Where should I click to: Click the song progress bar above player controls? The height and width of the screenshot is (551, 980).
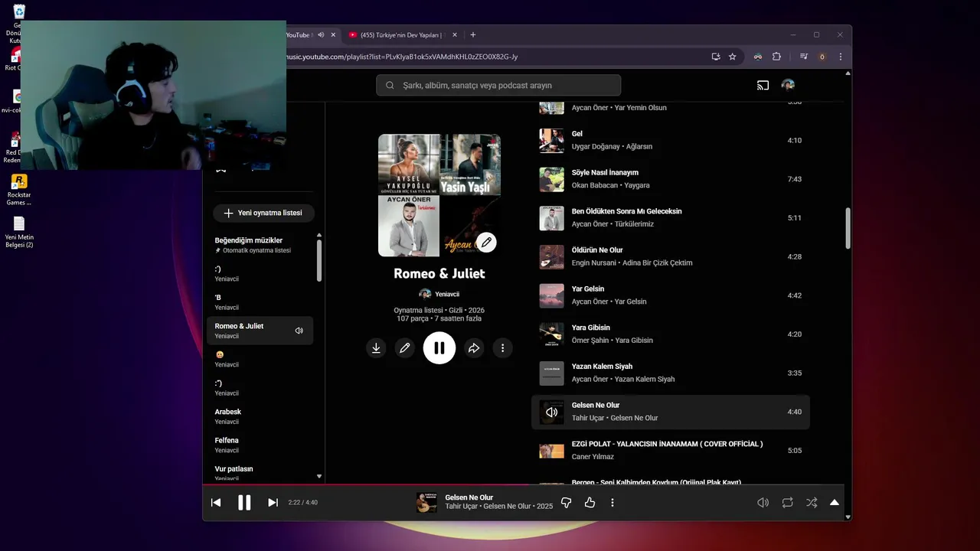(523, 484)
